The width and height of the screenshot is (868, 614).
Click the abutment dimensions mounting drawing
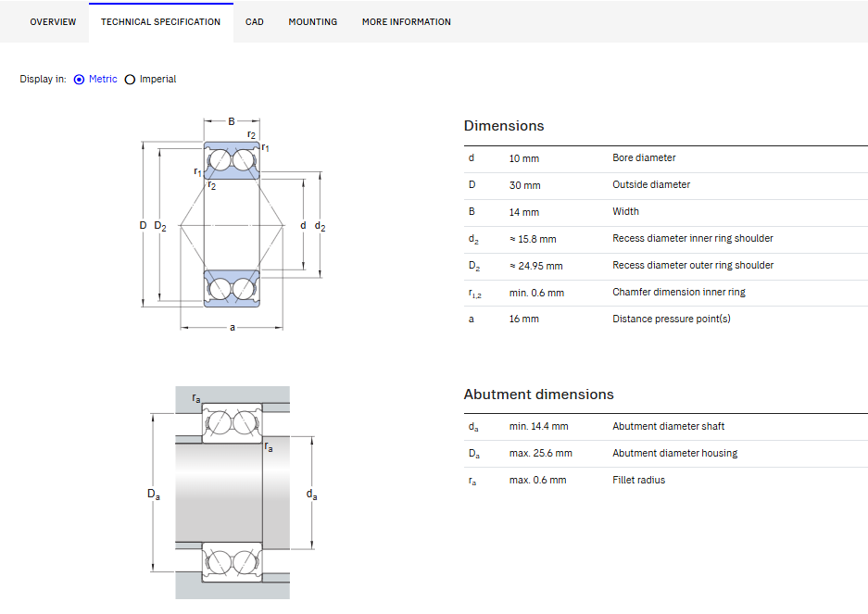coord(233,492)
